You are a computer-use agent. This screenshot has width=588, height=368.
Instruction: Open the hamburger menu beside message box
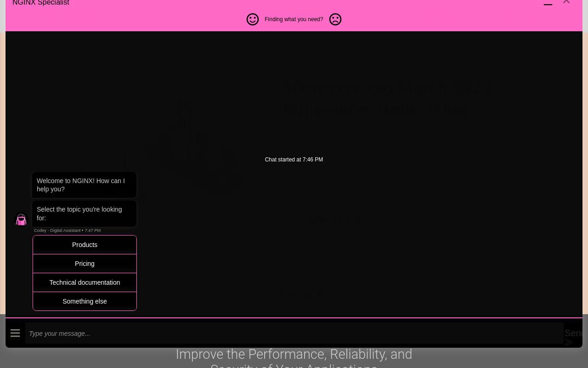15,333
